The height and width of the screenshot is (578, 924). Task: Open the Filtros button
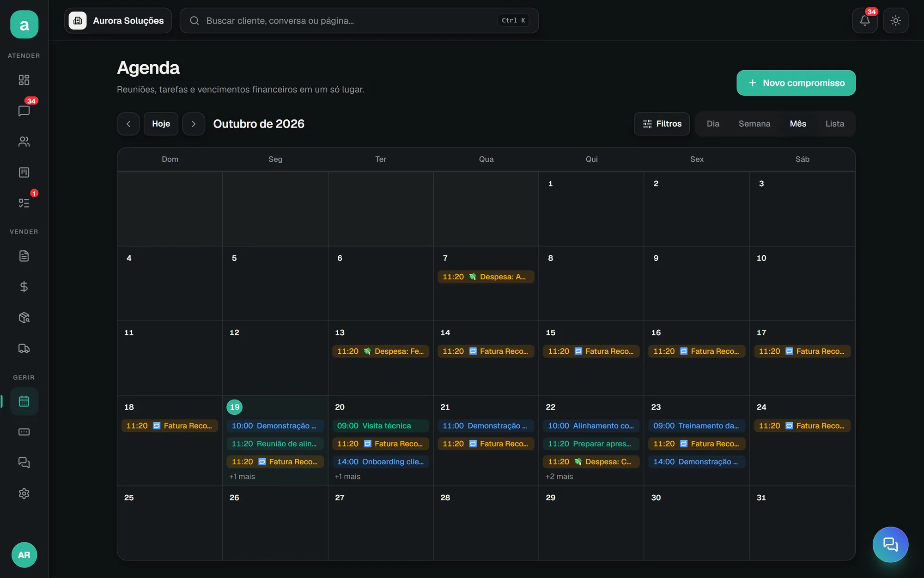(662, 124)
